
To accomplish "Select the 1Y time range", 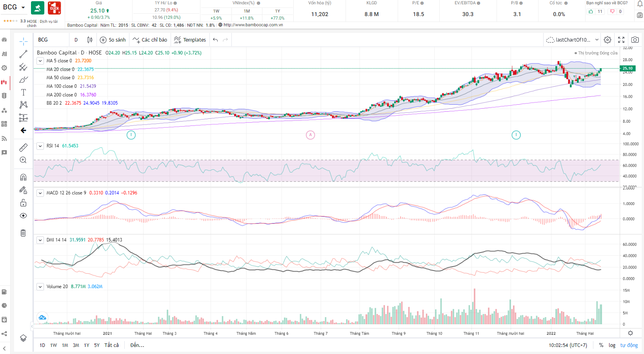I will [x=87, y=345].
